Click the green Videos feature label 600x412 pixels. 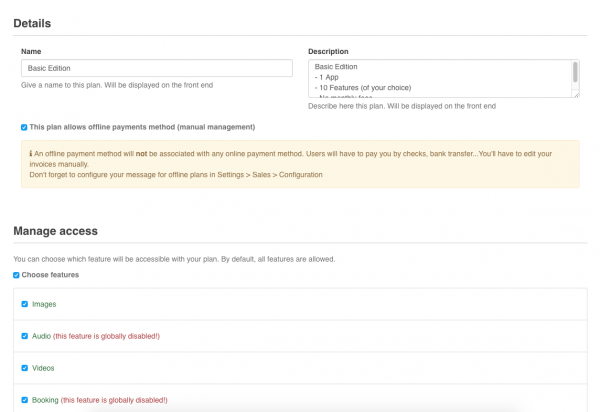click(44, 368)
